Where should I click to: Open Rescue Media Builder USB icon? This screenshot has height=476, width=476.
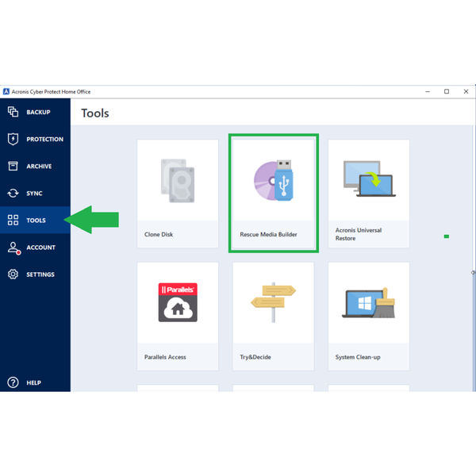273,181
